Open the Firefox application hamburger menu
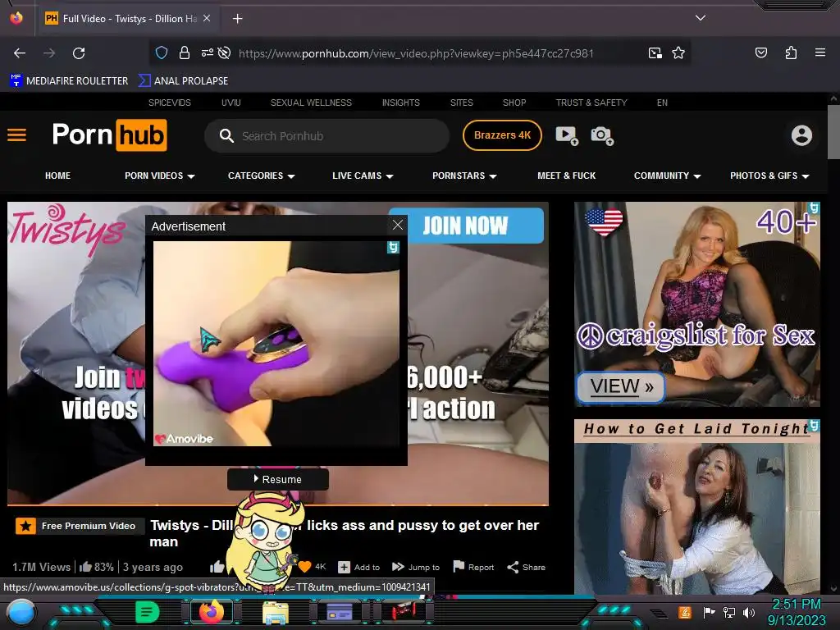 tap(819, 52)
